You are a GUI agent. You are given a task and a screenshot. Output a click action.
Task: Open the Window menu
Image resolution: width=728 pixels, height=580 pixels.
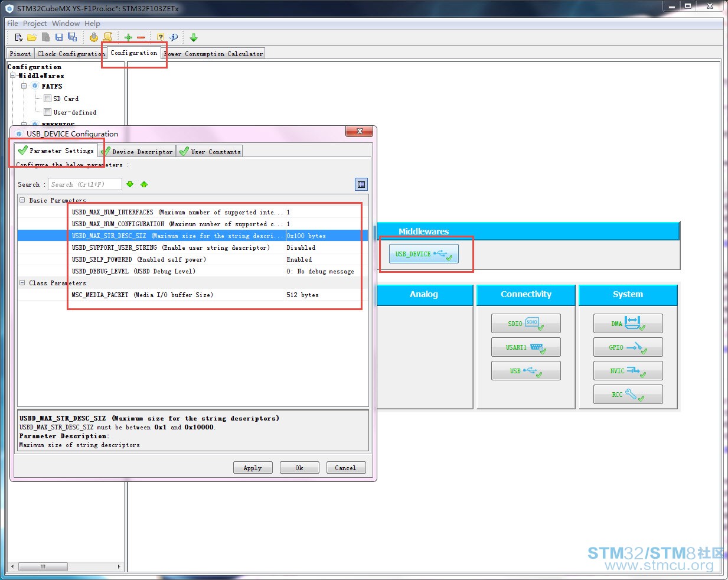click(66, 24)
